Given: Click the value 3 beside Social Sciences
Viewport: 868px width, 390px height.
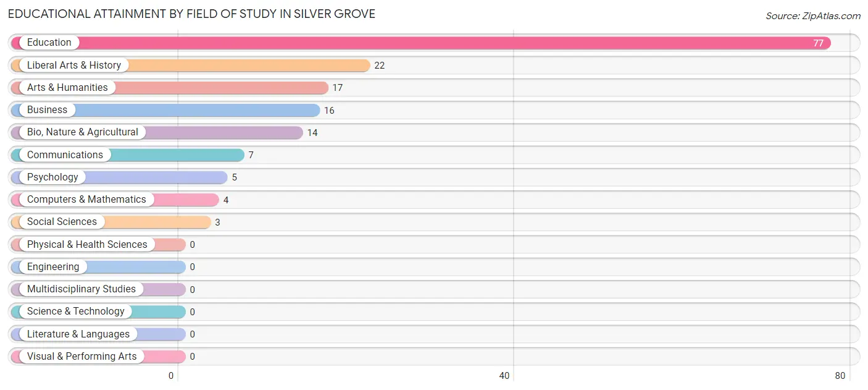Looking at the screenshot, I should pos(217,223).
